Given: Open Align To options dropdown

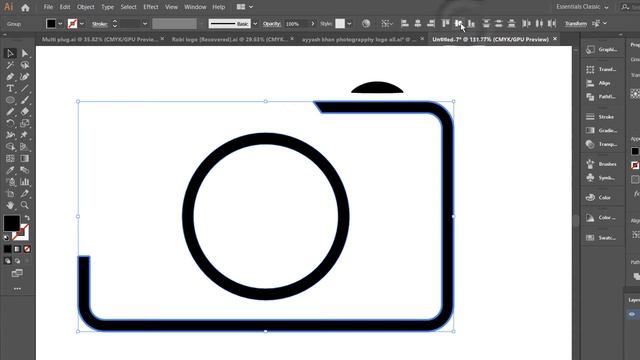Looking at the screenshot, I should click(387, 24).
